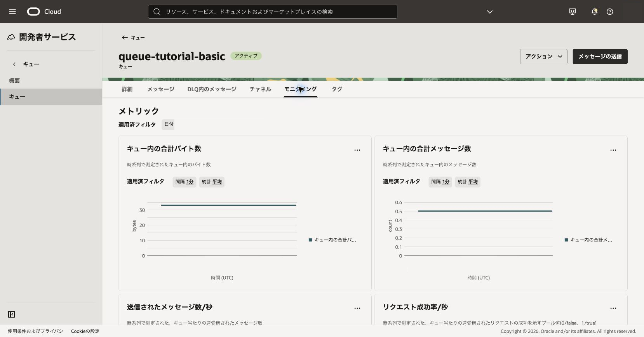Click the back arrow to キュー list

pyautogui.click(x=125, y=38)
